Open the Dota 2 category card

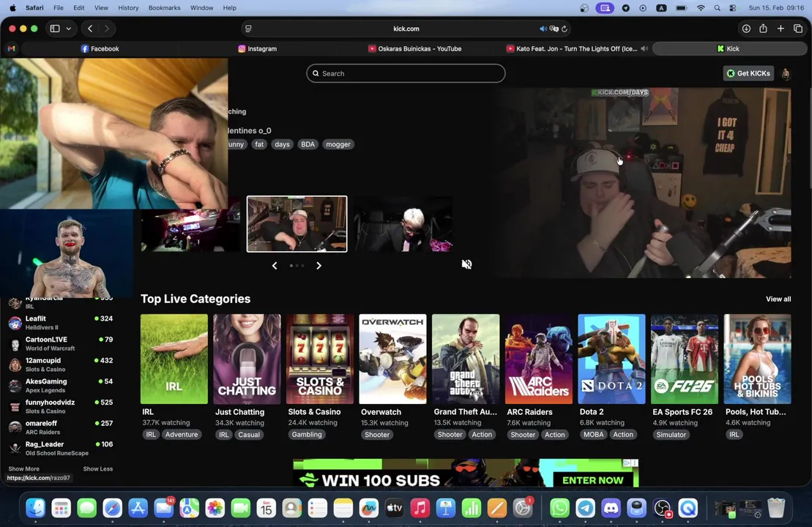[x=611, y=359]
